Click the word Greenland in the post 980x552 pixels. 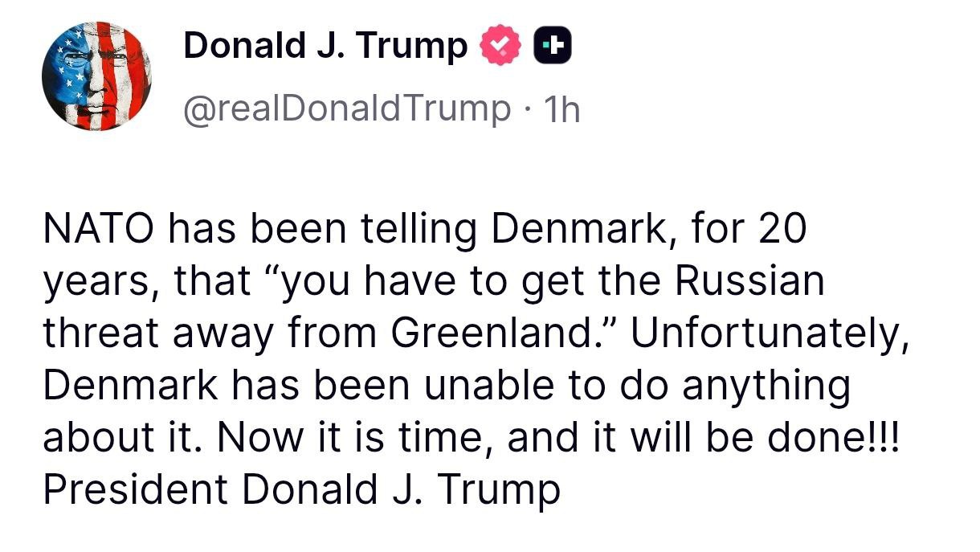tap(484, 334)
